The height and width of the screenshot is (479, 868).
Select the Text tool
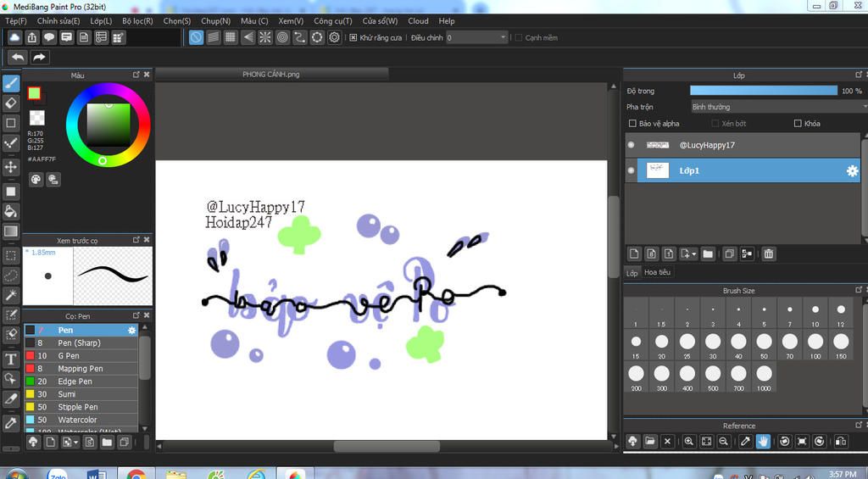point(11,359)
